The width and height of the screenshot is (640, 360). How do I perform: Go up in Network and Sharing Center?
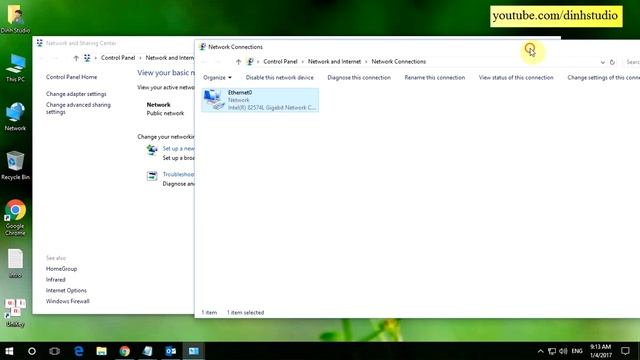76,58
